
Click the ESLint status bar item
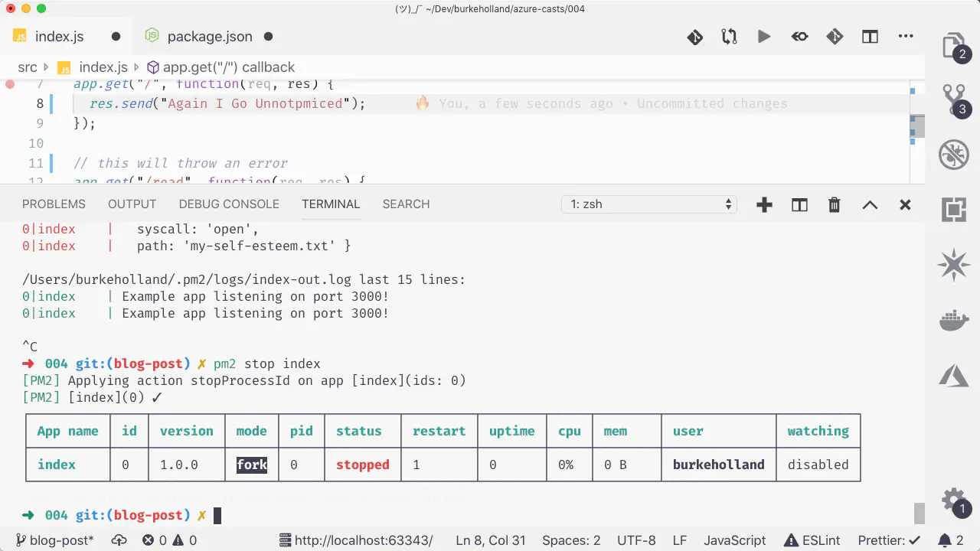tap(812, 540)
